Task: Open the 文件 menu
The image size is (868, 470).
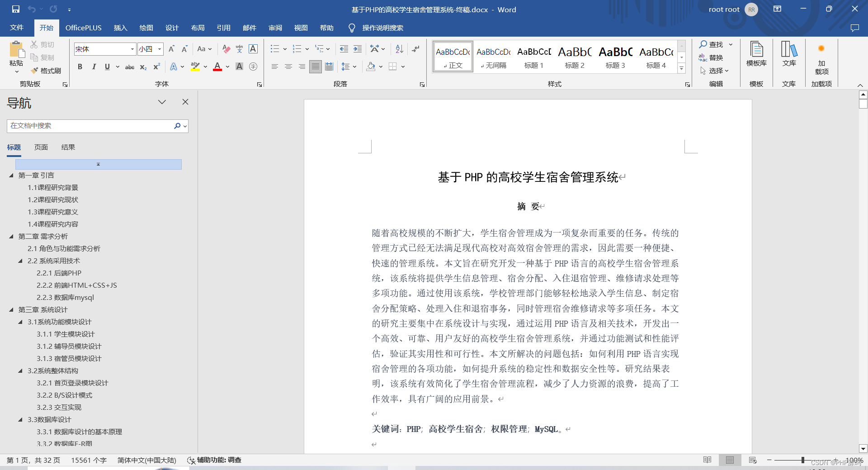Action: tap(17, 28)
